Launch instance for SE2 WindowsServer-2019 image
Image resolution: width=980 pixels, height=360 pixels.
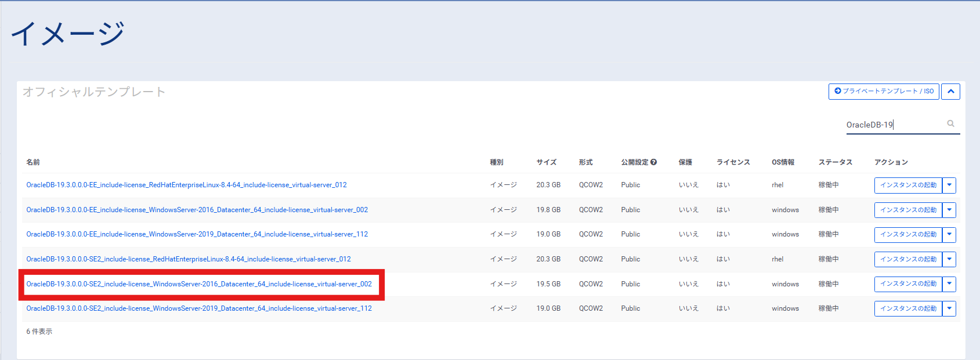pos(908,308)
